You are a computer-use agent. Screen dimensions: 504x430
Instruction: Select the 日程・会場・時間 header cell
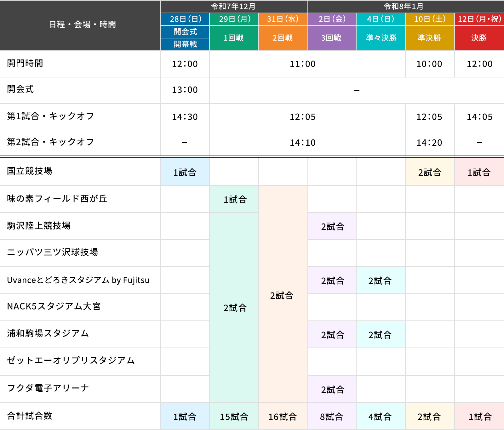pyautogui.click(x=82, y=25)
